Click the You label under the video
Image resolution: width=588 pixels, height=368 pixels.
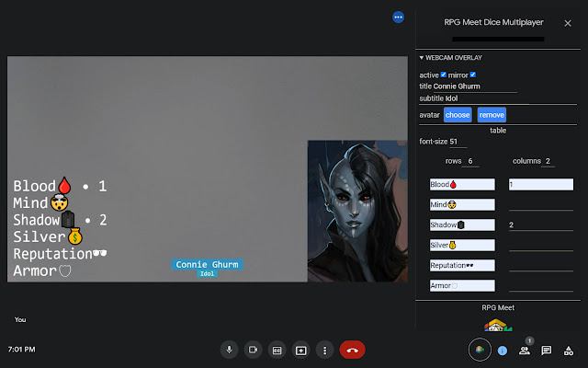click(20, 319)
